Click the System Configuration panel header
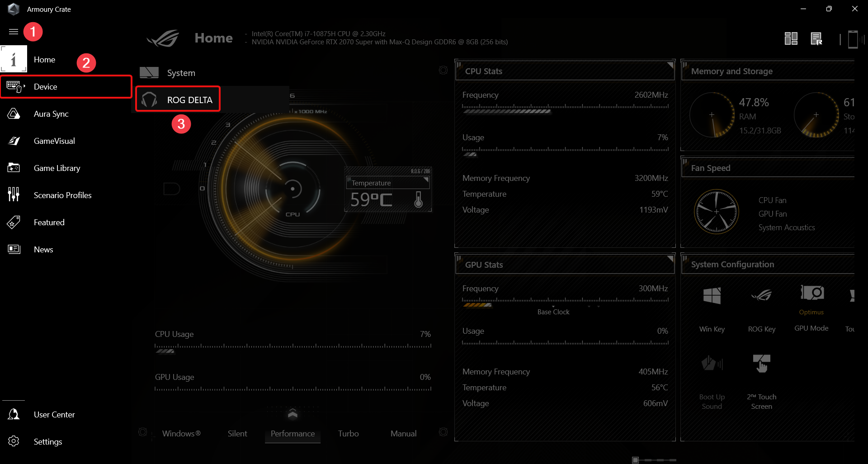868x464 pixels. point(768,264)
